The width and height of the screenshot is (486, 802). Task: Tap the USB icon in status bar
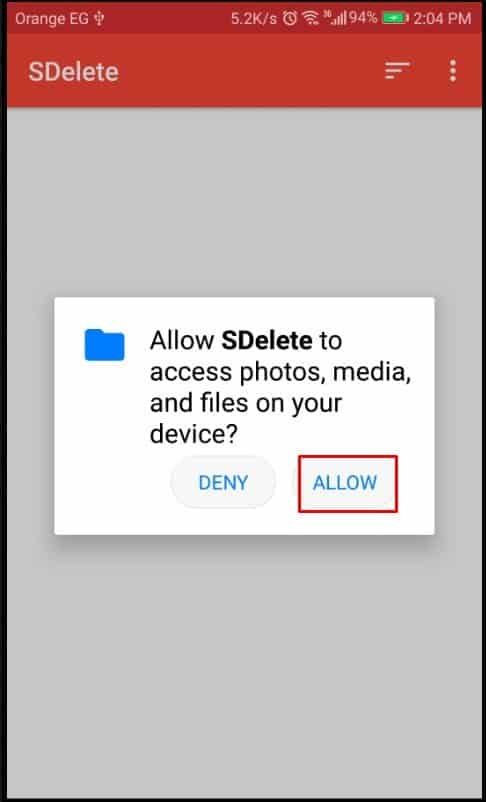click(99, 19)
